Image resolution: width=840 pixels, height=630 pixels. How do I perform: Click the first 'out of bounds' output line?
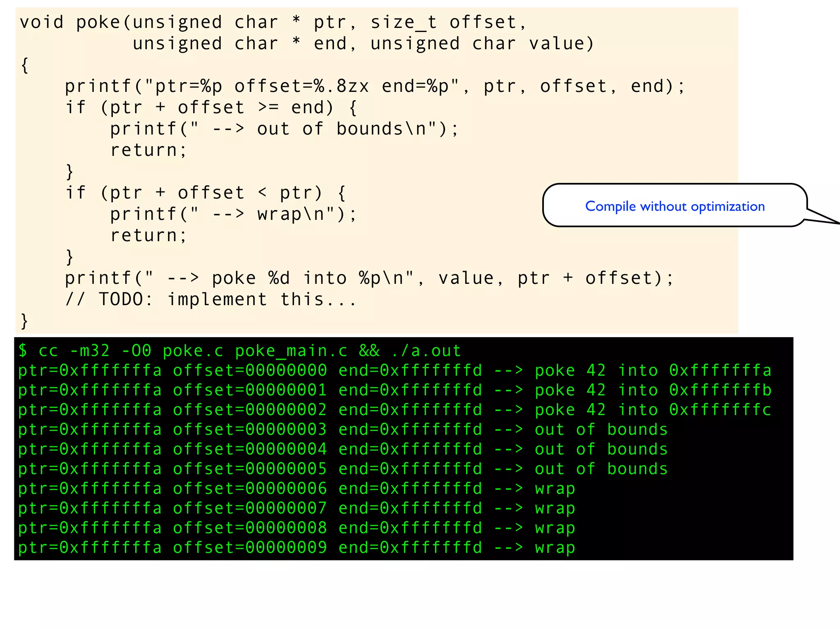tap(342, 430)
